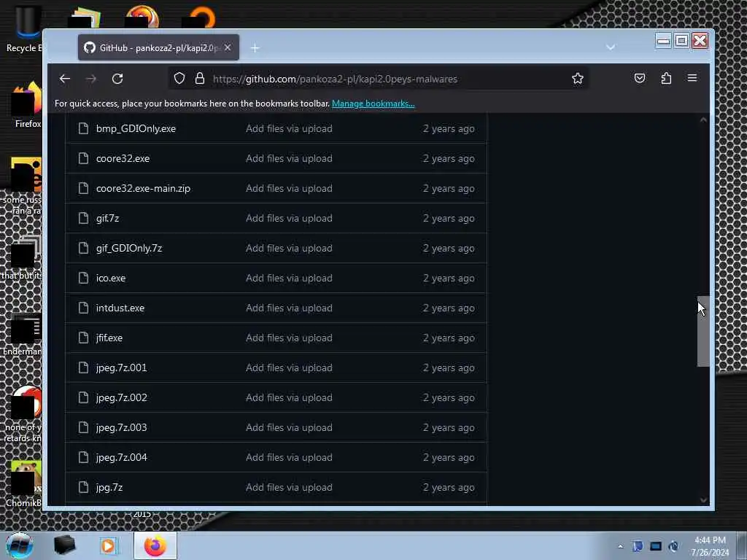Open the jpeg.7z.001 file
Image resolution: width=747 pixels, height=560 pixels.
tap(122, 367)
